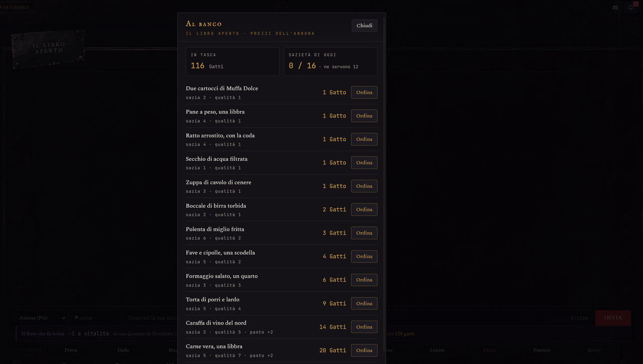Order Formaggio salato, un quarto
Viewport: 643px width, 364px height.
pyautogui.click(x=364, y=280)
